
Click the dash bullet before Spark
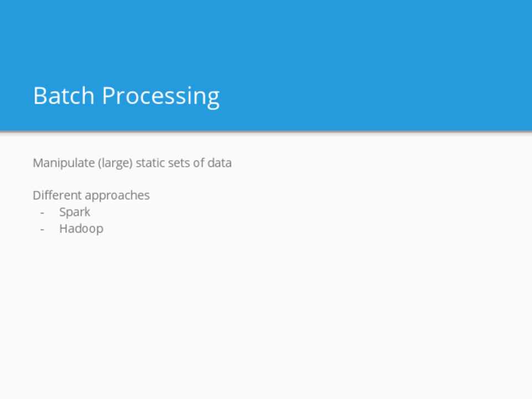(x=42, y=212)
